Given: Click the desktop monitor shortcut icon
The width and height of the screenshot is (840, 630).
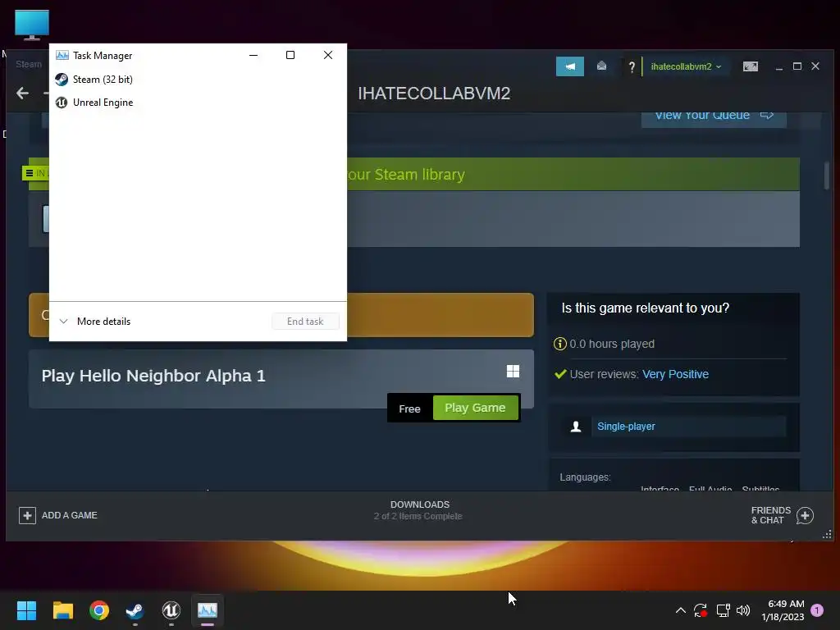Looking at the screenshot, I should pos(32,25).
